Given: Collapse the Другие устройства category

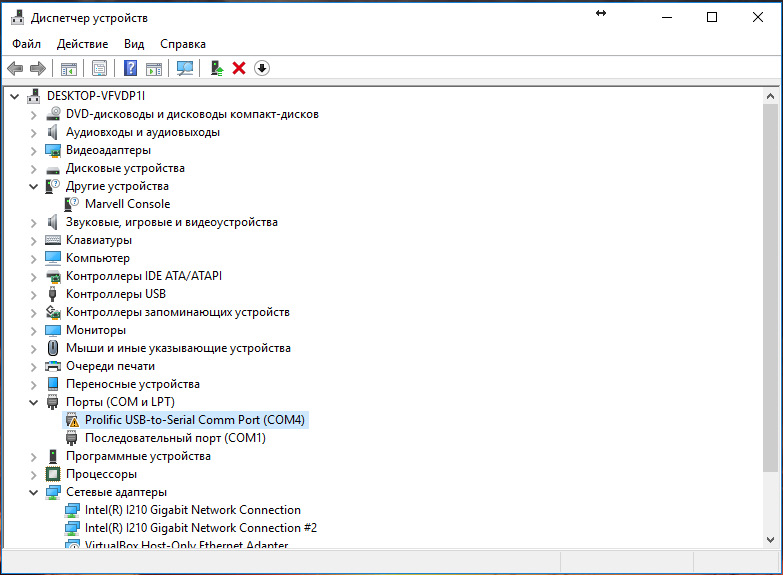Looking at the screenshot, I should coord(33,187).
